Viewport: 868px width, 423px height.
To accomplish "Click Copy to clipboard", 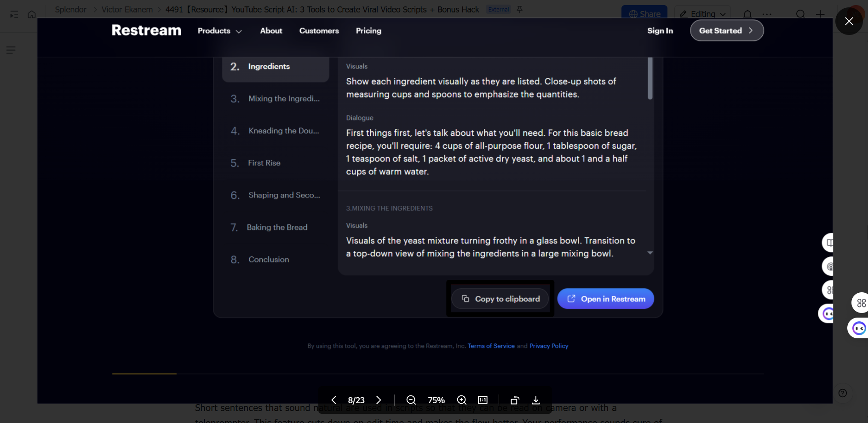I will pos(500,299).
